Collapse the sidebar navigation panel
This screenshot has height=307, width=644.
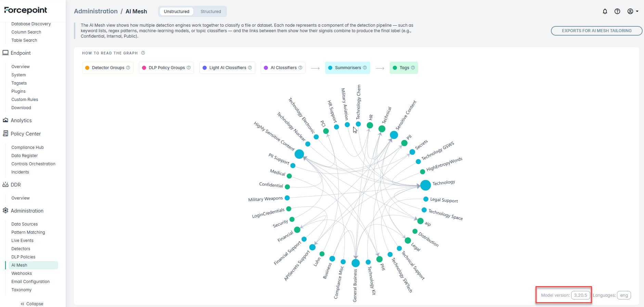(32, 304)
